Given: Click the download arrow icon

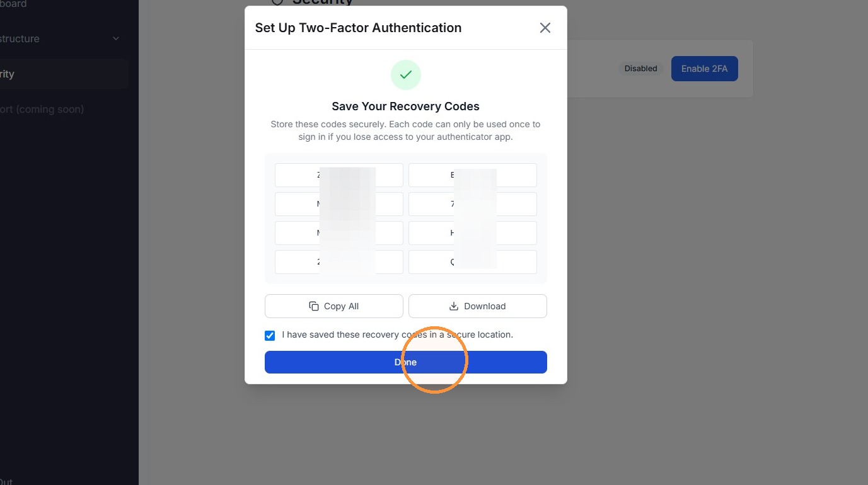Looking at the screenshot, I should click(454, 306).
